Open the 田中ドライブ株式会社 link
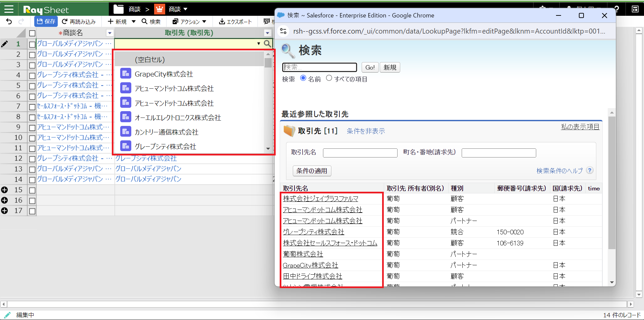644x320 pixels. click(313, 276)
